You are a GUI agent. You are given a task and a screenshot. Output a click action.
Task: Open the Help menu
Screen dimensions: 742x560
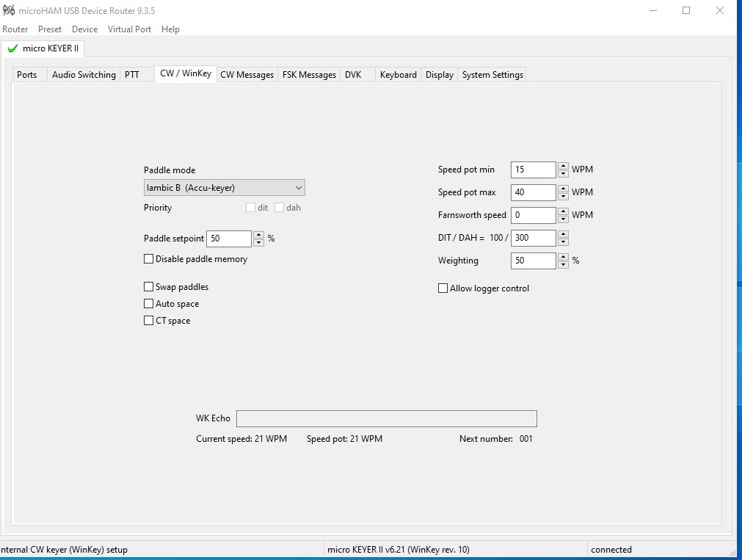(x=170, y=29)
